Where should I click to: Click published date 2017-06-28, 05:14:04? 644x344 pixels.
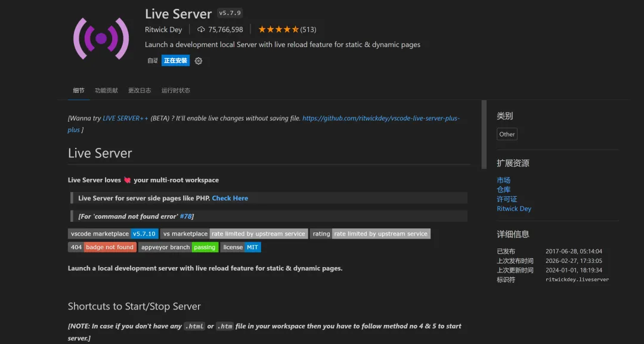[x=574, y=251]
